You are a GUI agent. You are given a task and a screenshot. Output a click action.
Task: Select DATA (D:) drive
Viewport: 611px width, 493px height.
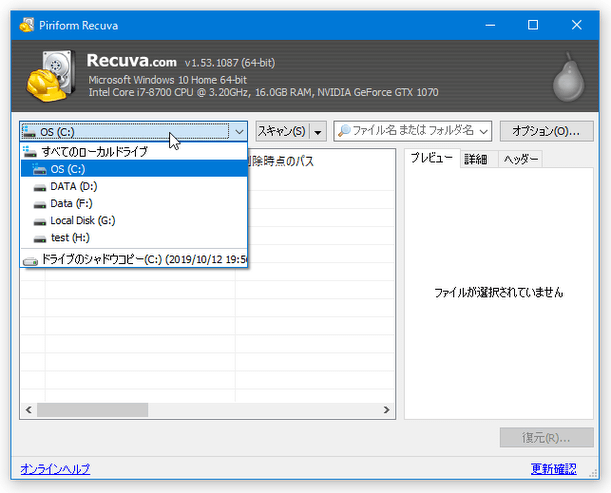pyautogui.click(x=134, y=186)
